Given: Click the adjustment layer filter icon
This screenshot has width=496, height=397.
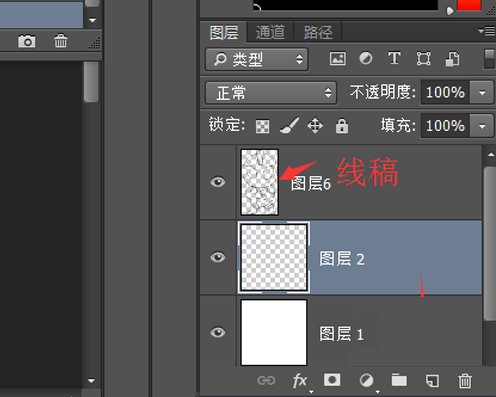Looking at the screenshot, I should tap(366, 59).
